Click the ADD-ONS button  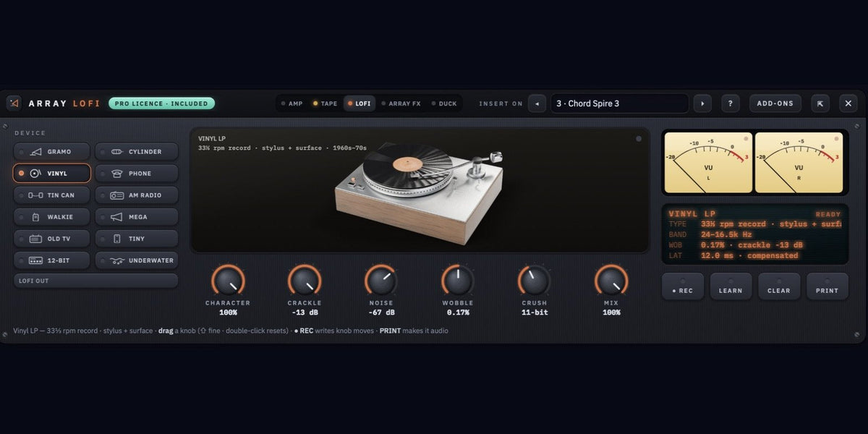(775, 103)
